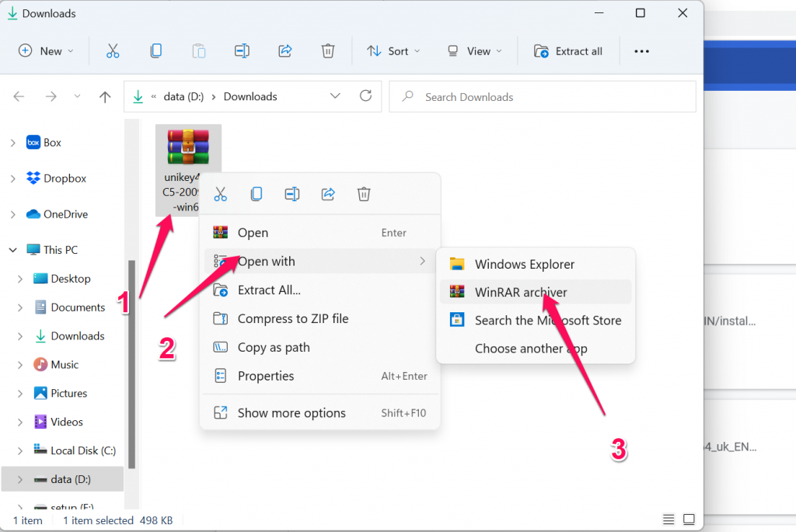Screen dimensions: 796x532
Task: Expand the OneDrive tree node
Action: tap(12, 214)
